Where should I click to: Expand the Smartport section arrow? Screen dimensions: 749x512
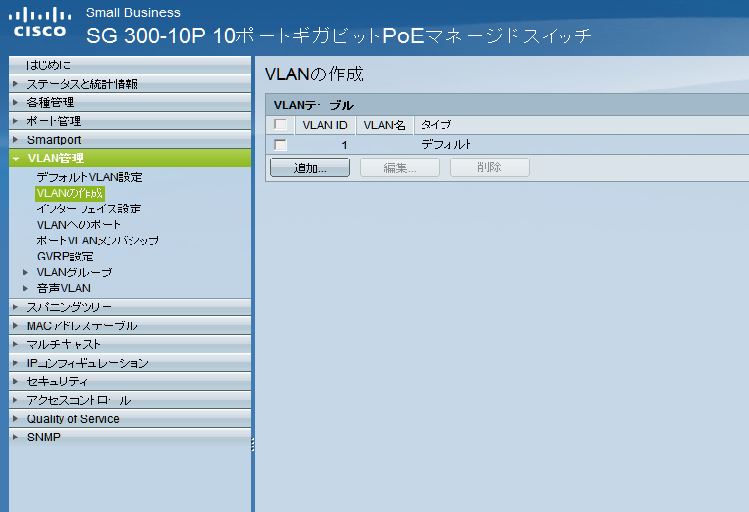[15, 139]
